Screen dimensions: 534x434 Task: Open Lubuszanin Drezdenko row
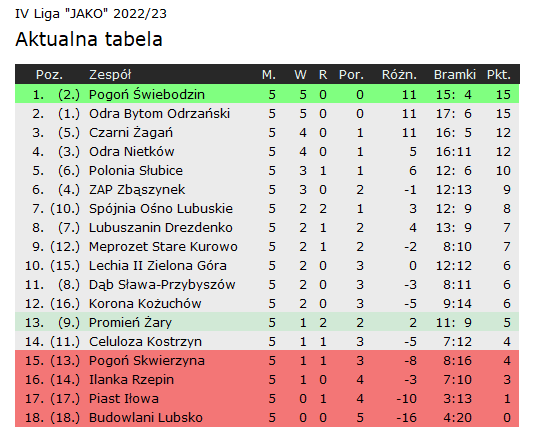pyautogui.click(x=267, y=228)
